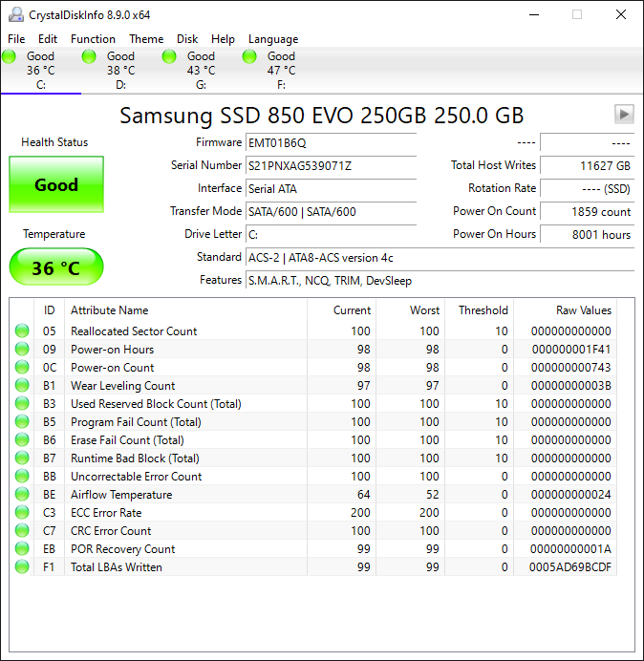Click Rotation Rate value ---- (SSD)
The image size is (644, 661).
(587, 188)
